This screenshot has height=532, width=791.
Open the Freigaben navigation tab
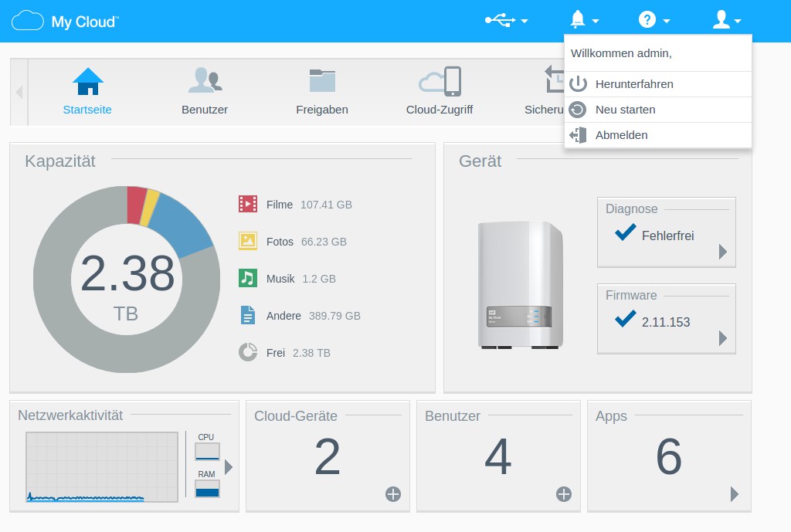(322, 92)
